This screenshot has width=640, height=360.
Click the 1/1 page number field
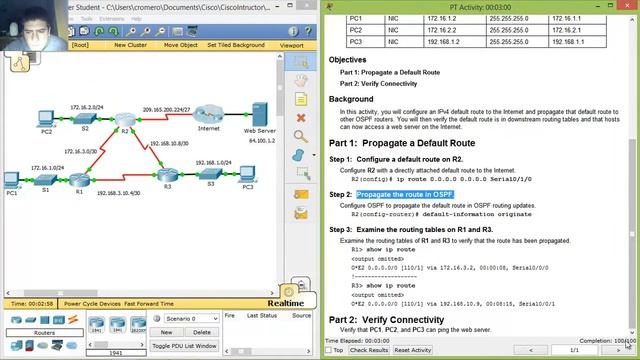coord(574,350)
